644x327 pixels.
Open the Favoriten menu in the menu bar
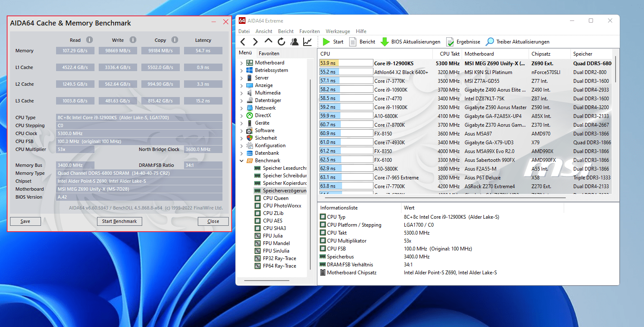coord(309,31)
